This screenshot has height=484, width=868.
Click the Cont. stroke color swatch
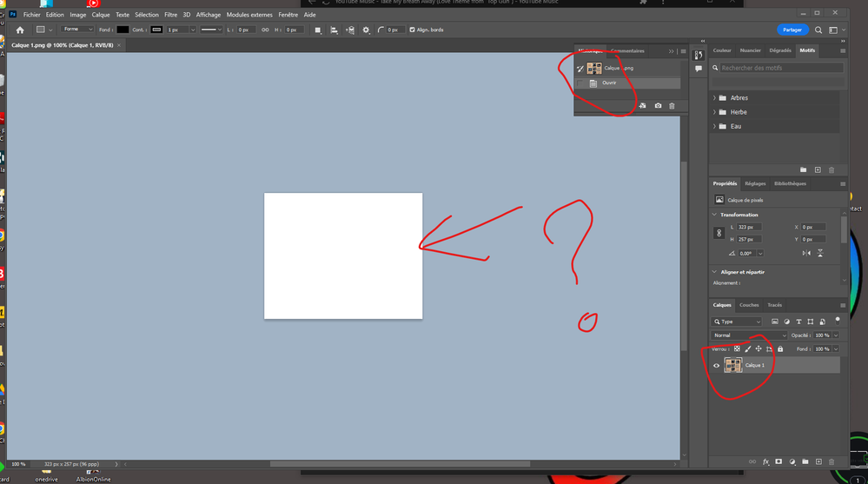point(156,30)
